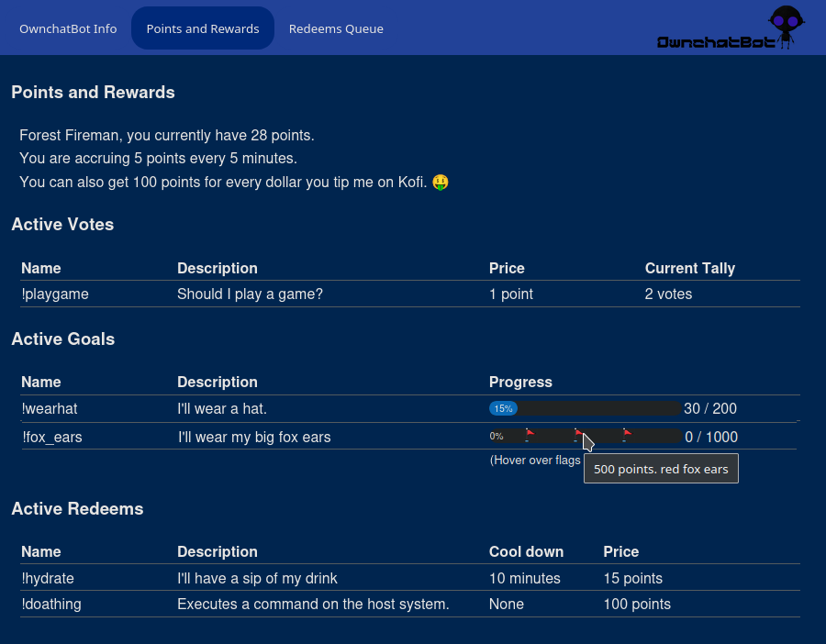Click the third red flag on fox_ears bar
The image size is (826, 644).
627,433
